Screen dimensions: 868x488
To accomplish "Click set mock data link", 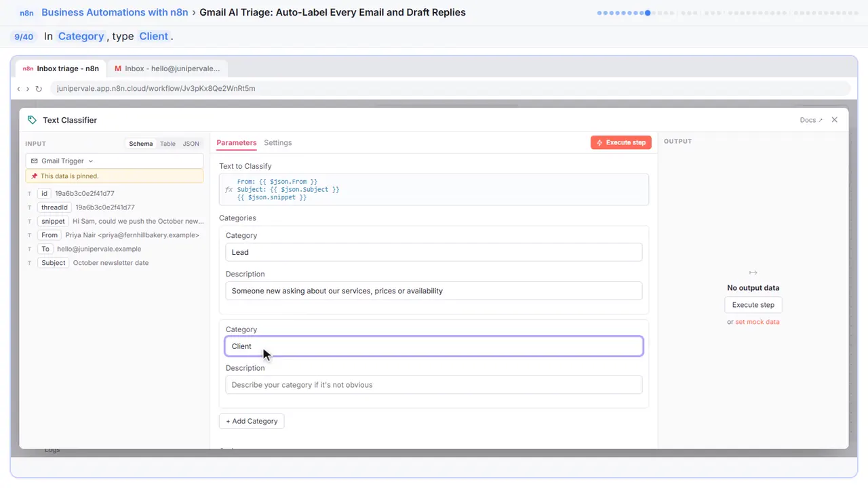I will click(757, 322).
